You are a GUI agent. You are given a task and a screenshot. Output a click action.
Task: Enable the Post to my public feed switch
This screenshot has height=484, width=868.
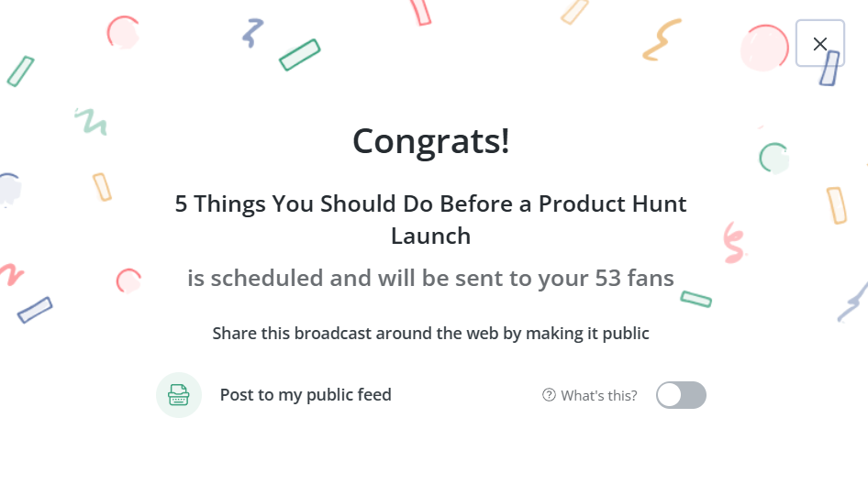pyautogui.click(x=681, y=395)
